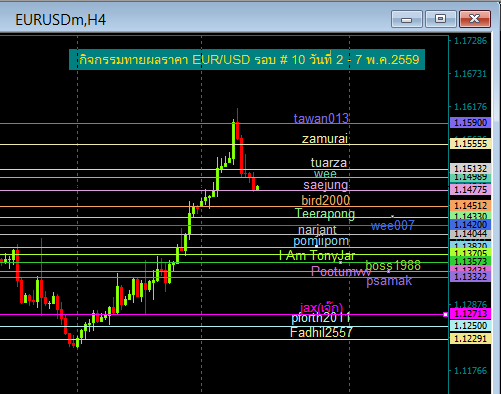Image resolution: width=501 pixels, height=394 pixels.
Task: Select the zamurai horizontal line label
Action: (x=325, y=138)
